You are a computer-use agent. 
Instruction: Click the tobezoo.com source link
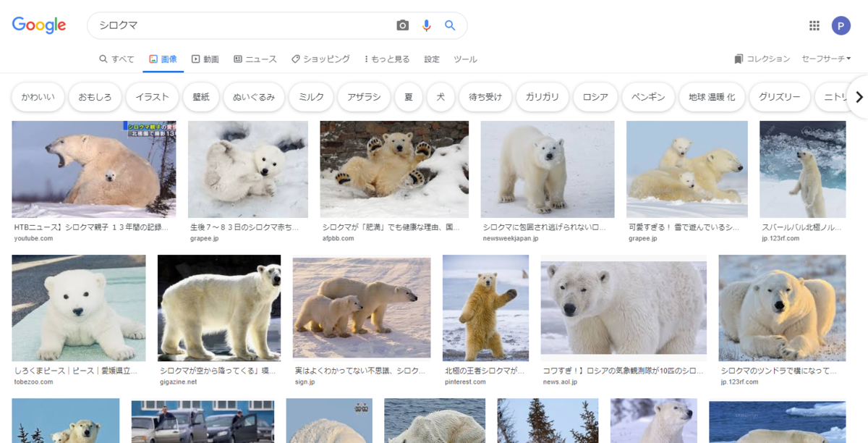(33, 381)
